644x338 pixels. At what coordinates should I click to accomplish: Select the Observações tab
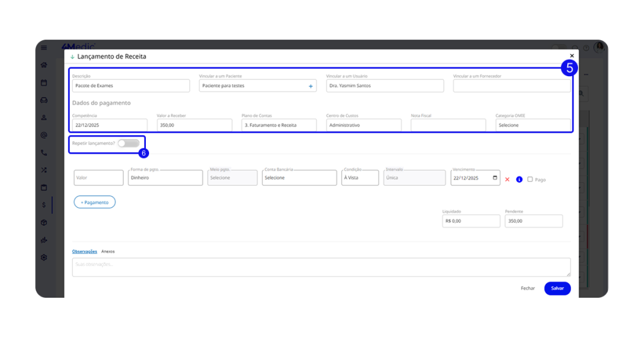point(84,251)
